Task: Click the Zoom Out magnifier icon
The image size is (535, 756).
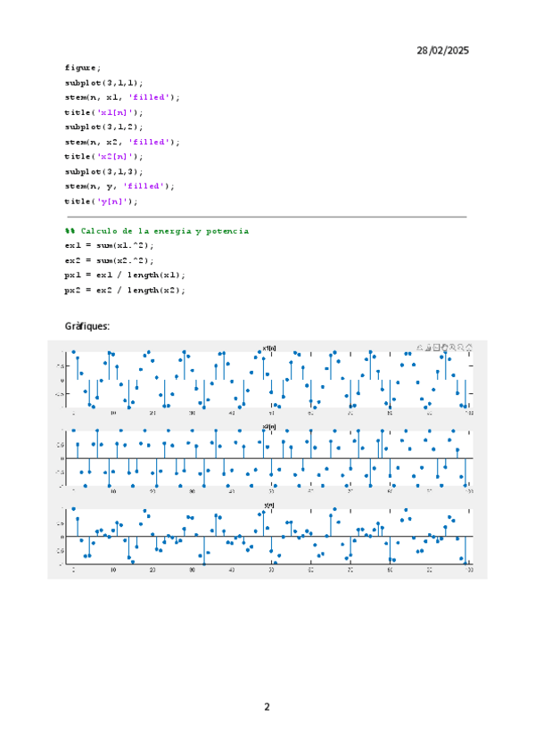Action: (461, 347)
